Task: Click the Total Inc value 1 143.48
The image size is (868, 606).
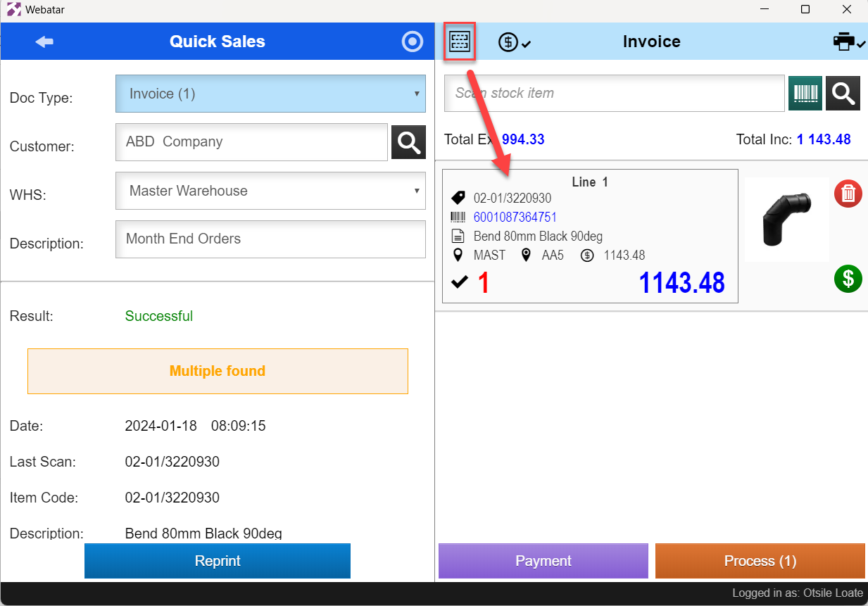Action: click(x=824, y=139)
